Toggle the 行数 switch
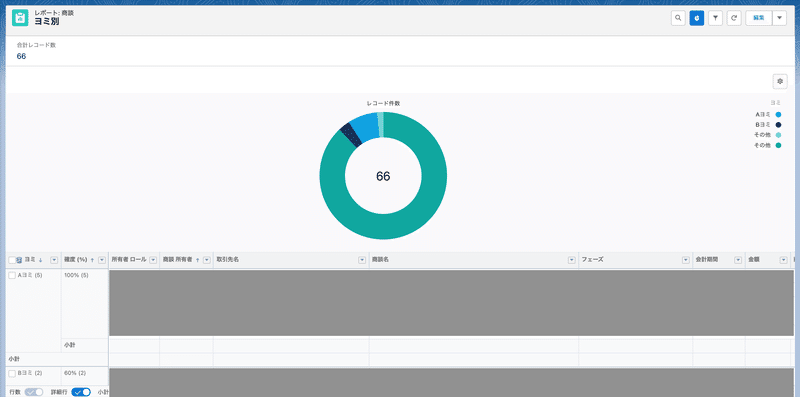The width and height of the screenshot is (800, 397). [x=34, y=392]
